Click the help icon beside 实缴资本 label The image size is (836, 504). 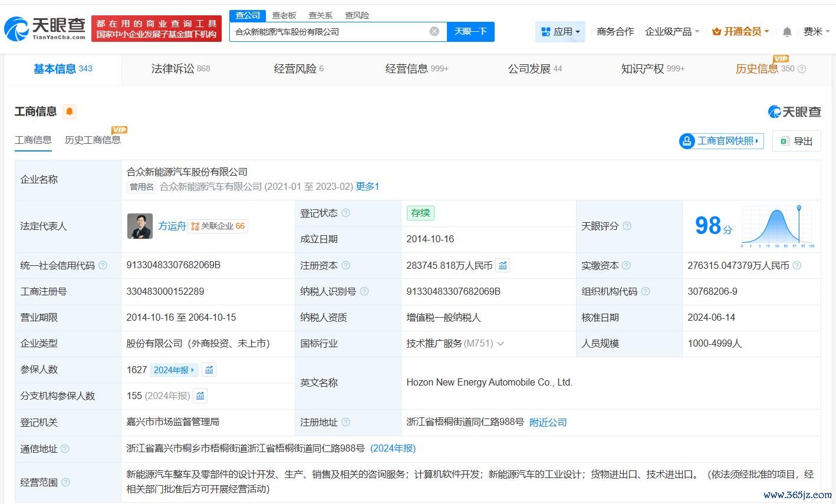click(x=627, y=265)
